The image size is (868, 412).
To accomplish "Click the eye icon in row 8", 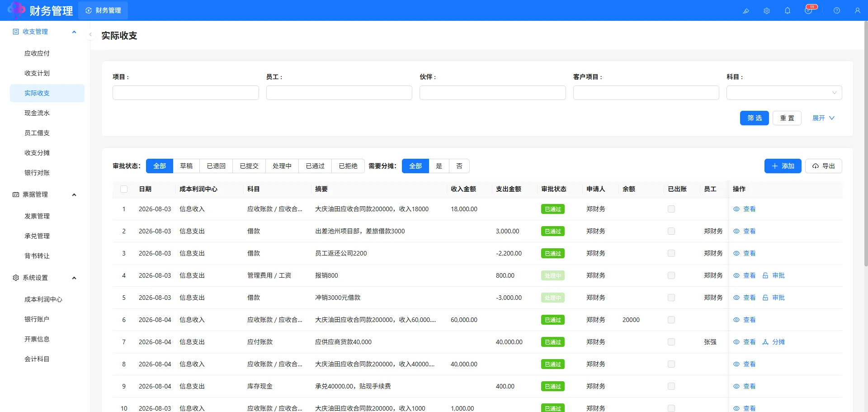I will click(736, 364).
